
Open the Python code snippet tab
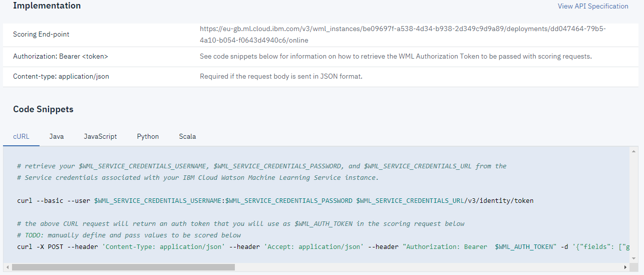pyautogui.click(x=148, y=136)
